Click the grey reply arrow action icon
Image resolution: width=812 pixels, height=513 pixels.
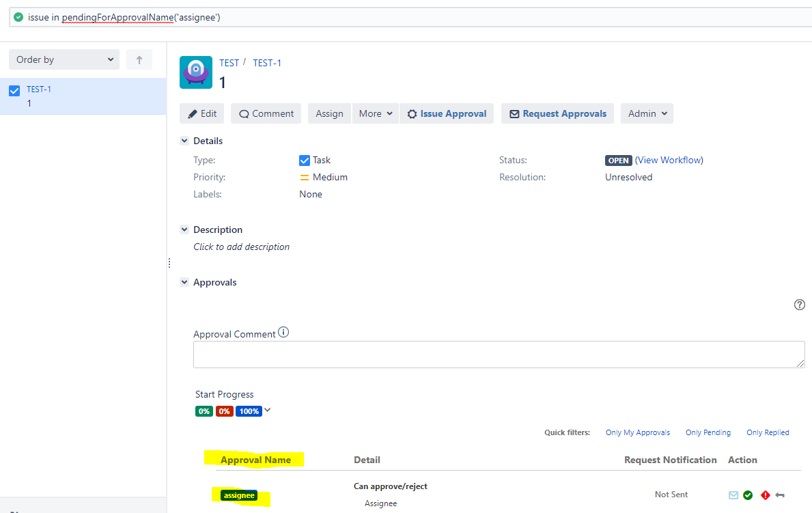coord(780,495)
